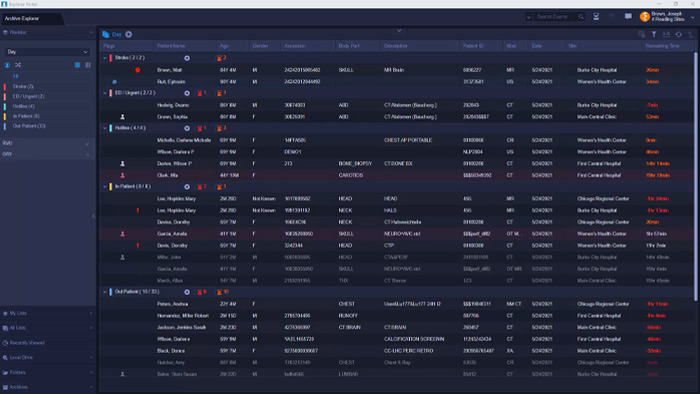Click the orange hourglass in Hotline group
700x394 pixels.
coord(219,128)
